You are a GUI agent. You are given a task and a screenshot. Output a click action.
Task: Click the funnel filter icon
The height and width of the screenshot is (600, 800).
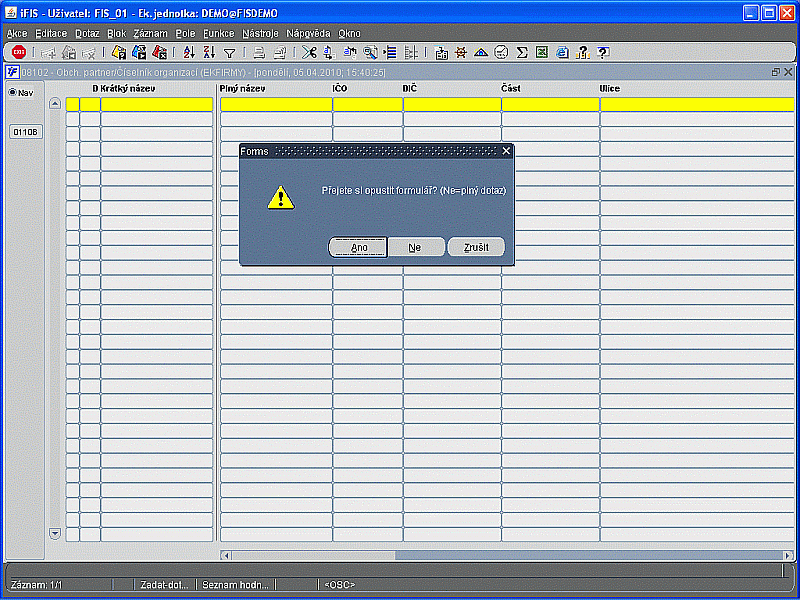(230, 53)
